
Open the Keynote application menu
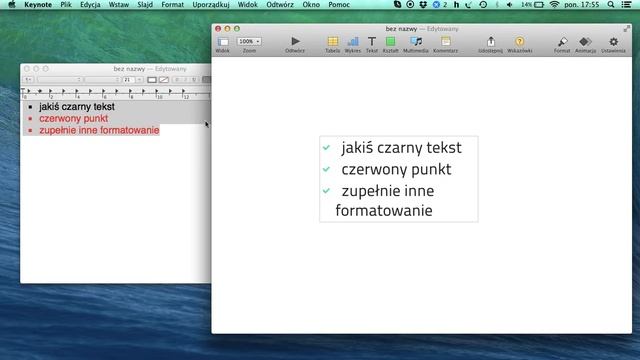coord(38,4)
